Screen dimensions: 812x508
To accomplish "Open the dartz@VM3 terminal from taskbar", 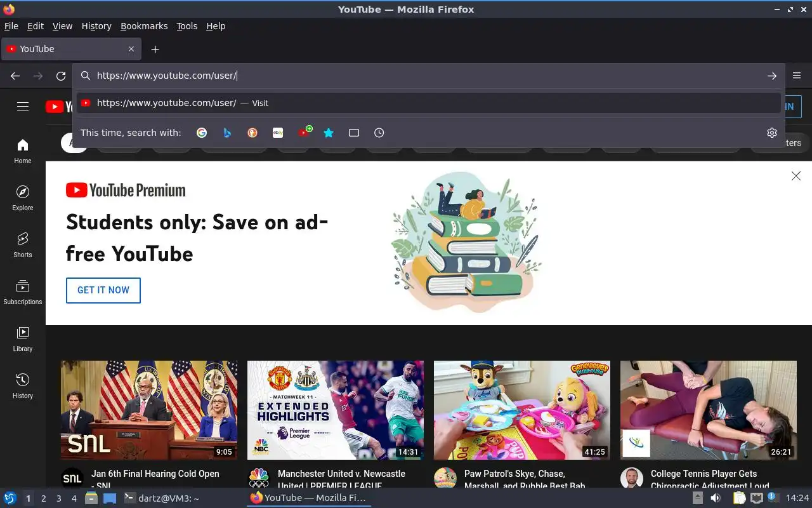I will 161,498.
